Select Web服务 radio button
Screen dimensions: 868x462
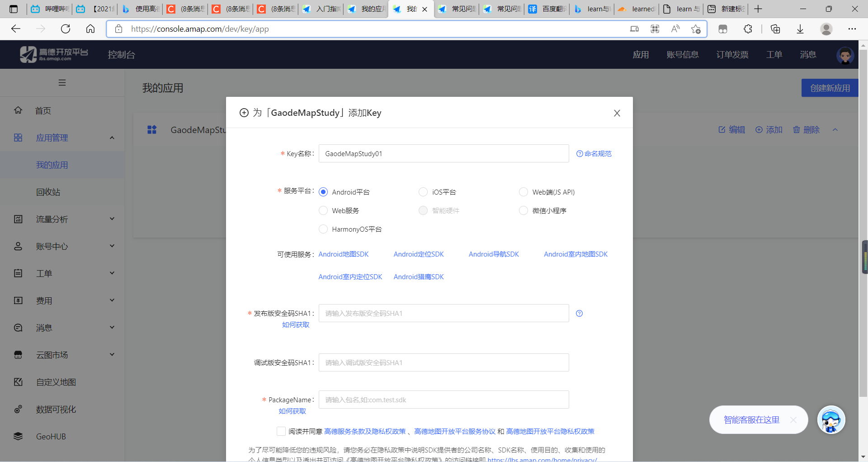tap(323, 210)
